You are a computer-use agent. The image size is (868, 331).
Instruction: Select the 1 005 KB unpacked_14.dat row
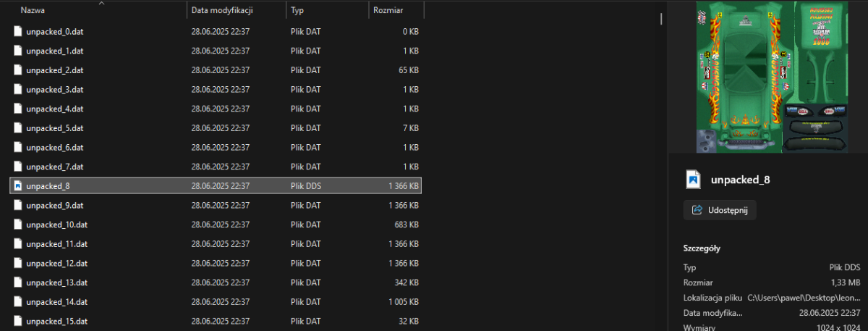(216, 301)
